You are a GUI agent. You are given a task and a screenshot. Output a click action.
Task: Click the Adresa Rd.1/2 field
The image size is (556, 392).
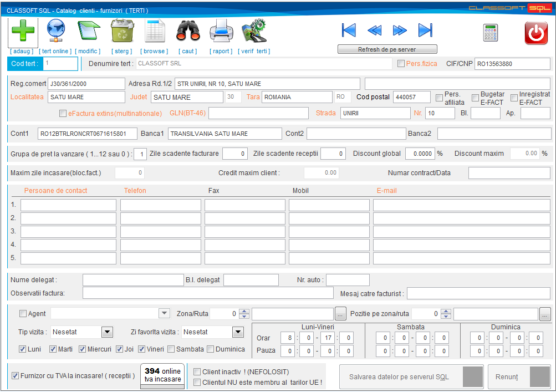coord(267,84)
